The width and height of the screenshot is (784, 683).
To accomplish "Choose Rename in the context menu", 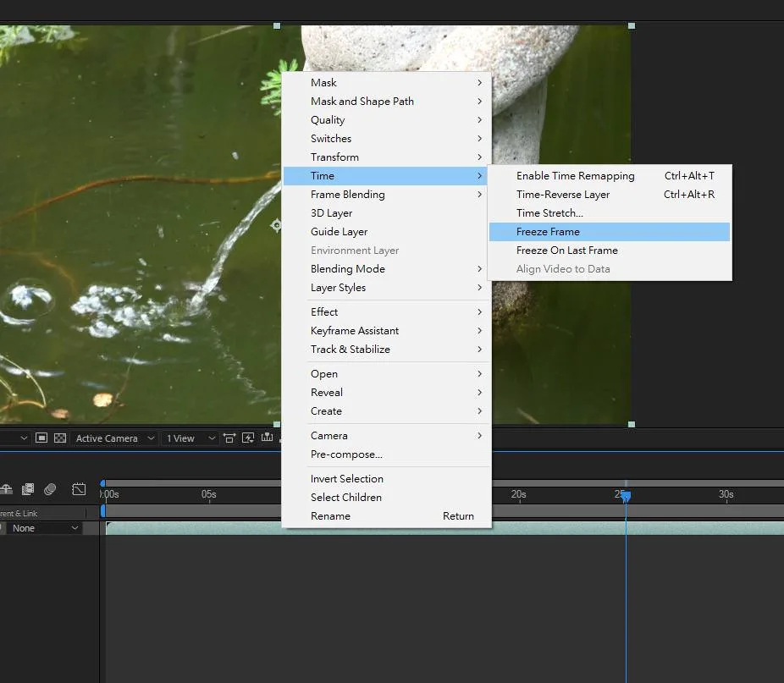I will (x=387, y=516).
